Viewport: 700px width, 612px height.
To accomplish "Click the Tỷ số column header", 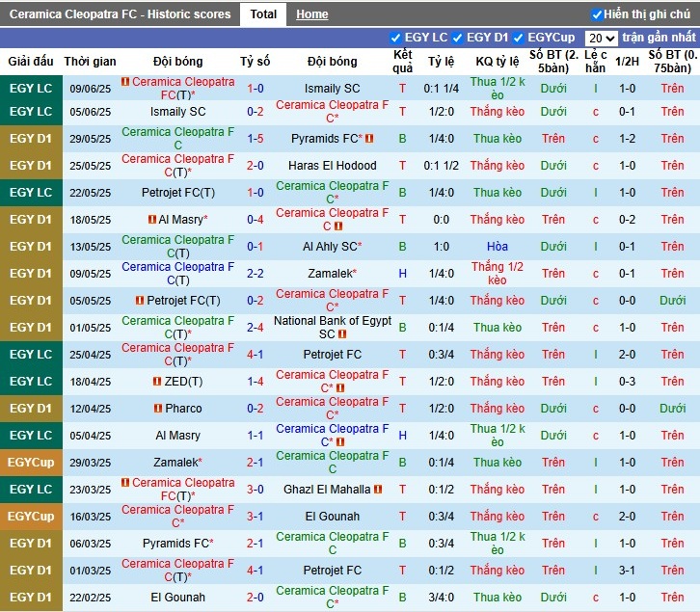I will (255, 61).
